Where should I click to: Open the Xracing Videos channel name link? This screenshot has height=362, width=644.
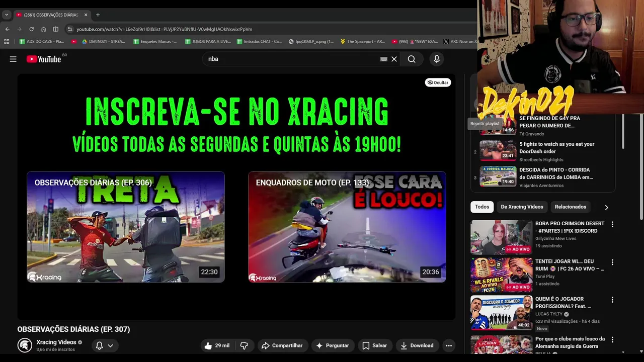point(56,342)
